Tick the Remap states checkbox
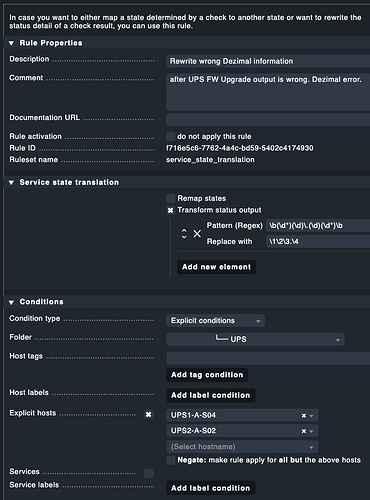This screenshot has width=370, height=500. (171, 198)
